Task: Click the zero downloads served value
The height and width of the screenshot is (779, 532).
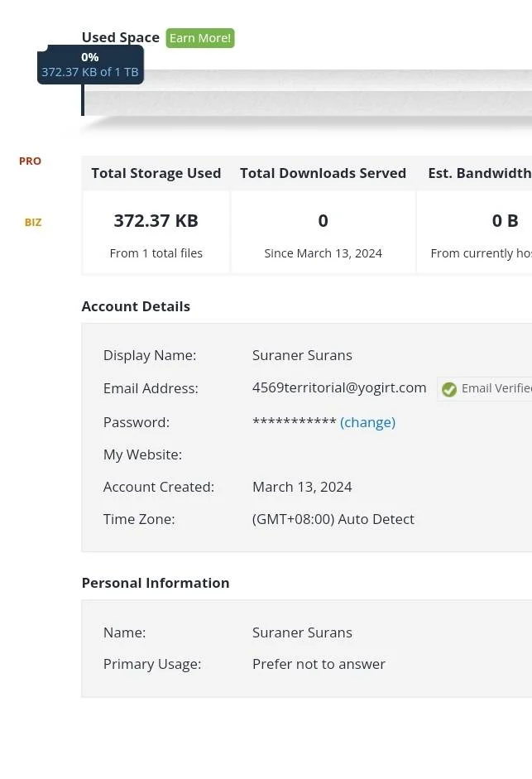Action: click(x=323, y=220)
